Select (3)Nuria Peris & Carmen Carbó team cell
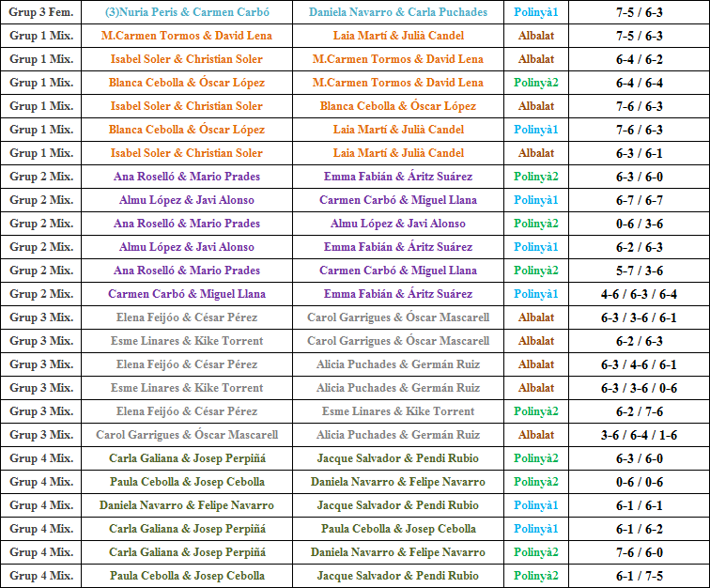Image resolution: width=710 pixels, height=588 pixels. point(186,12)
